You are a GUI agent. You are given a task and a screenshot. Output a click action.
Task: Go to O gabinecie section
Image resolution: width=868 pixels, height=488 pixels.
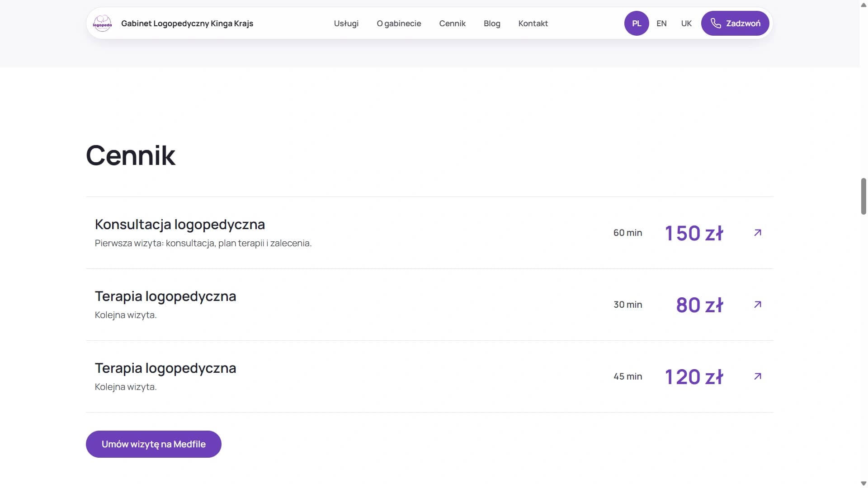pos(399,23)
